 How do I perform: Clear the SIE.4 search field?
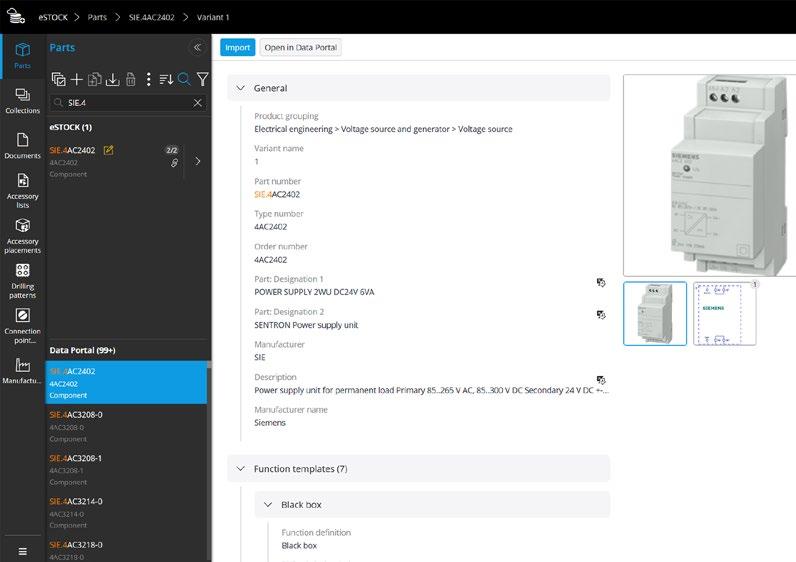click(x=197, y=103)
